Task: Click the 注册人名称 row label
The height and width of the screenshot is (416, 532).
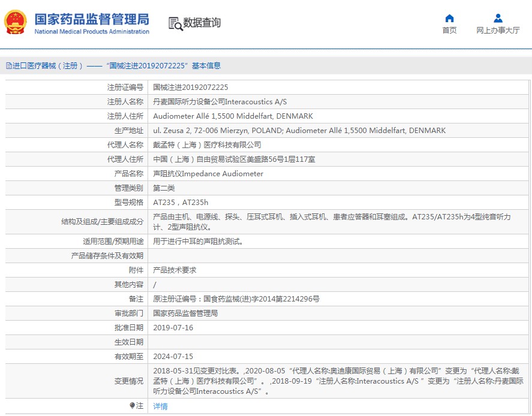Action: pyautogui.click(x=125, y=102)
